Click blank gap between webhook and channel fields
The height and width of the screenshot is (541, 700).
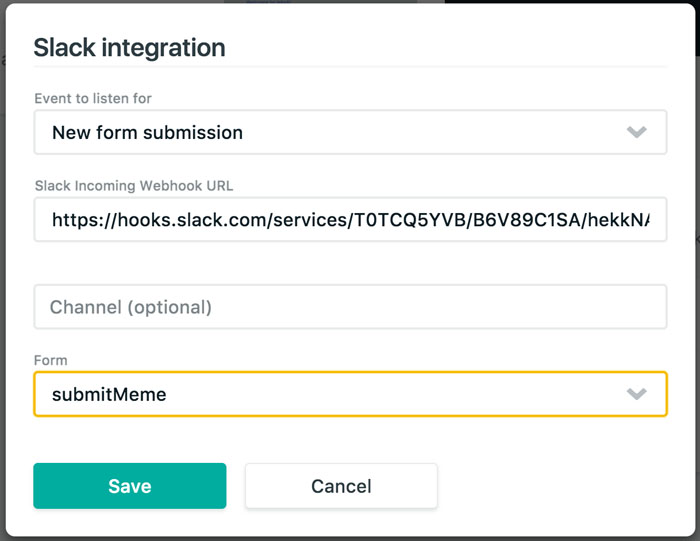(x=350, y=263)
